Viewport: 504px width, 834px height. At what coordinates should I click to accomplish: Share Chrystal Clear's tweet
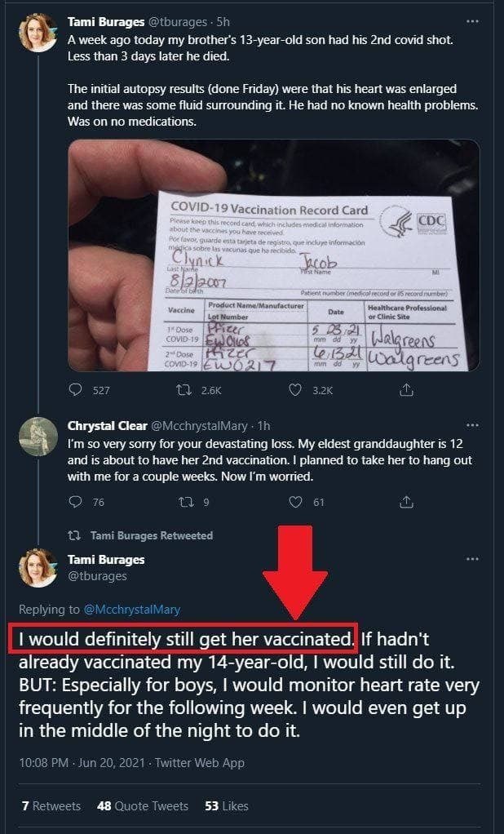406,502
